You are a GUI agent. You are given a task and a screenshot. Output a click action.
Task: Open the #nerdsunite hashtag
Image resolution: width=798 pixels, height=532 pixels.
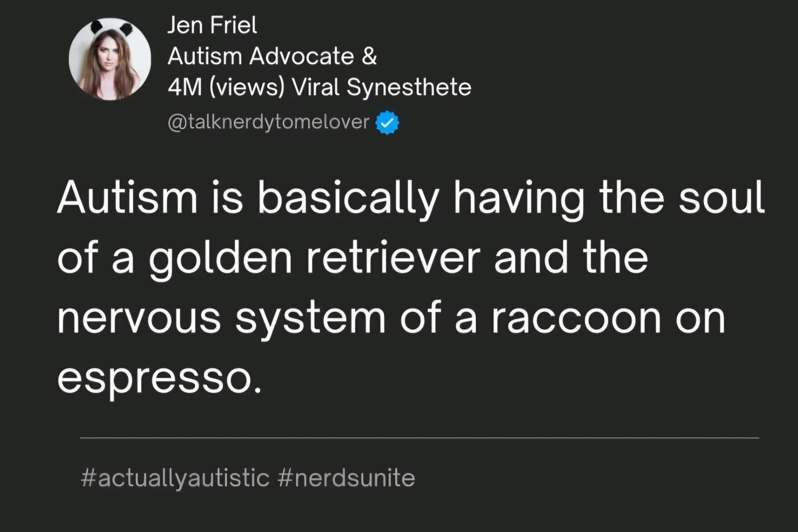click(345, 478)
